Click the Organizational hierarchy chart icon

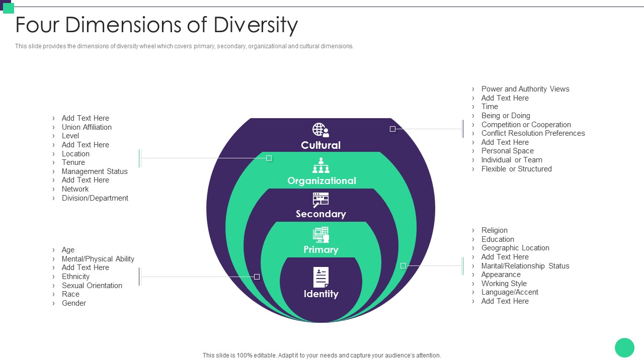click(x=321, y=165)
